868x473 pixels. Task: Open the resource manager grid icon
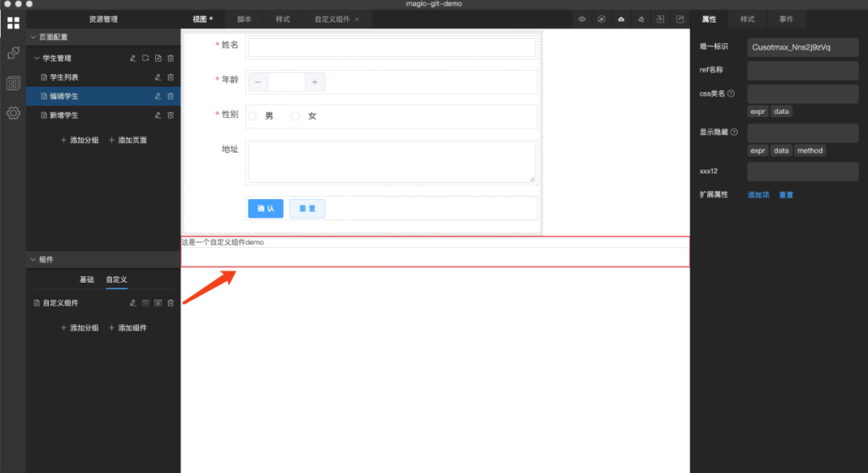14,22
